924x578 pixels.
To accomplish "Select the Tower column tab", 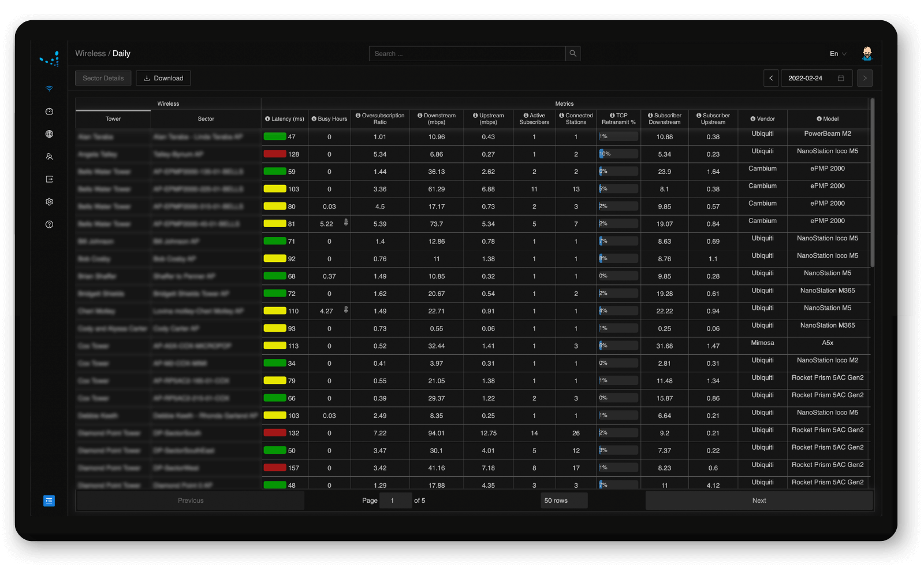I will tap(113, 118).
